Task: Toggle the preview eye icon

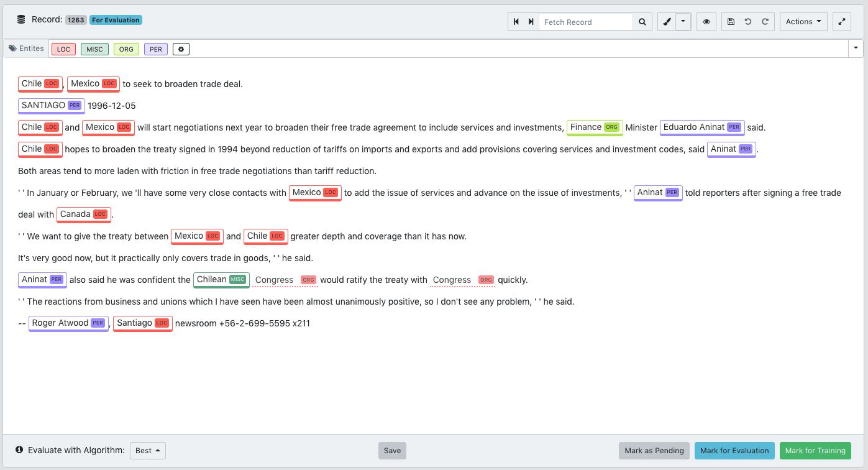Action: point(706,21)
